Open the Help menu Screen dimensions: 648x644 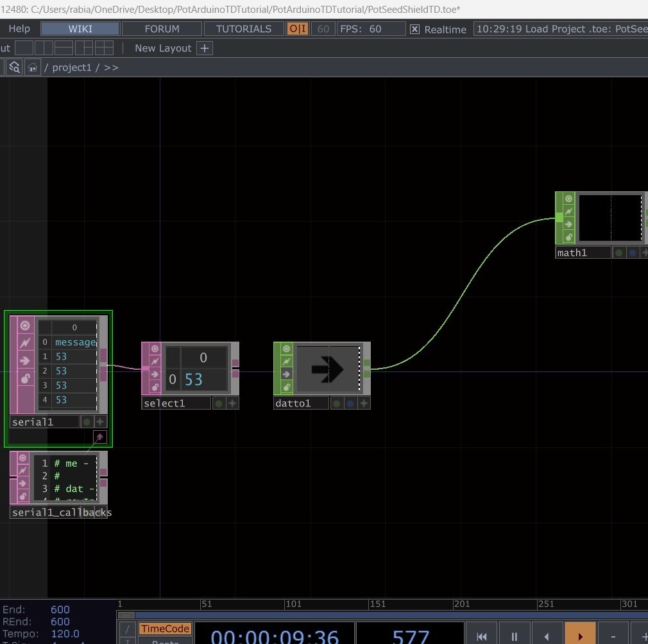click(x=19, y=28)
